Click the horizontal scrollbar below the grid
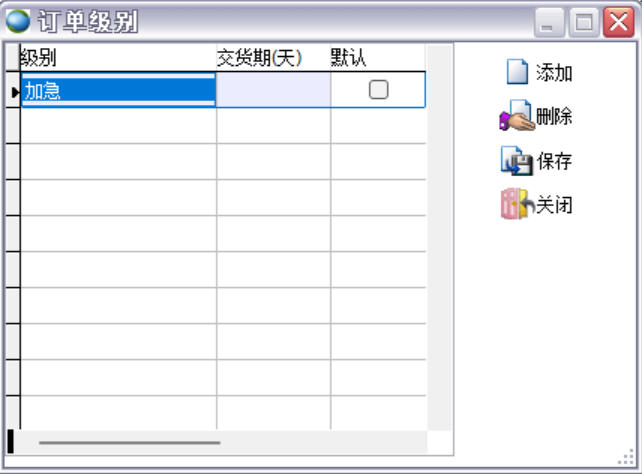 [130, 441]
